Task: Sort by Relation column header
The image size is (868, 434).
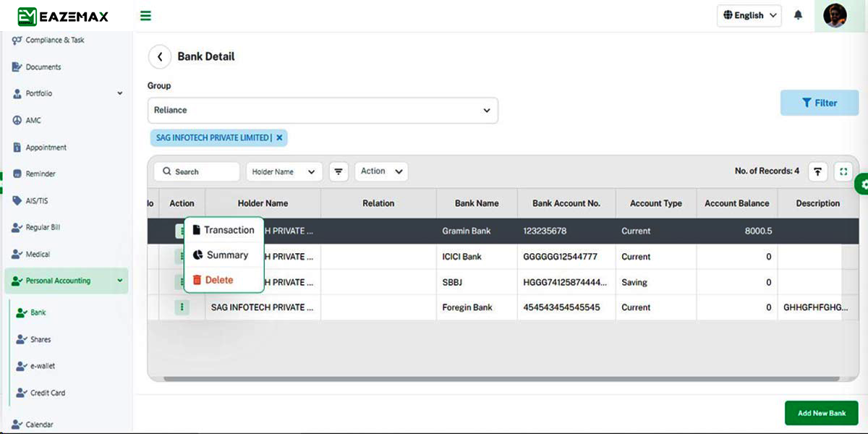Action: point(378,203)
